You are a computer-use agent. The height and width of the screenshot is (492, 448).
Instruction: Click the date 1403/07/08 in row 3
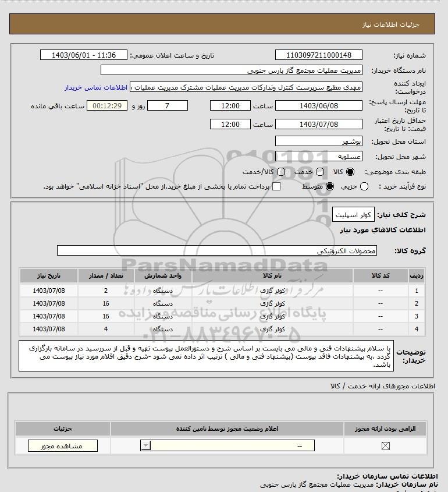pyautogui.click(x=49, y=316)
